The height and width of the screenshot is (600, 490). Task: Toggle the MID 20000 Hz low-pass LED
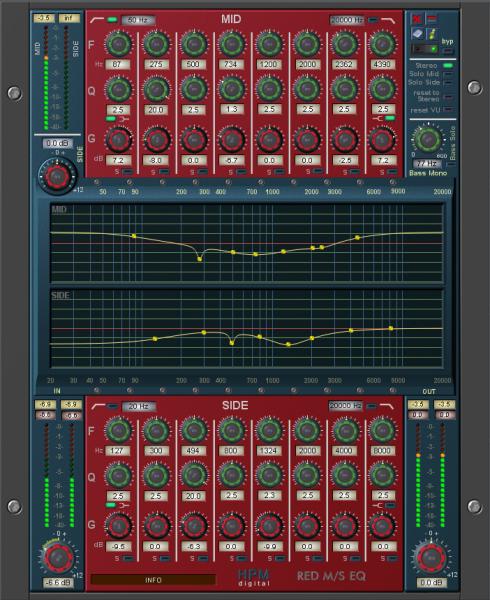point(372,20)
